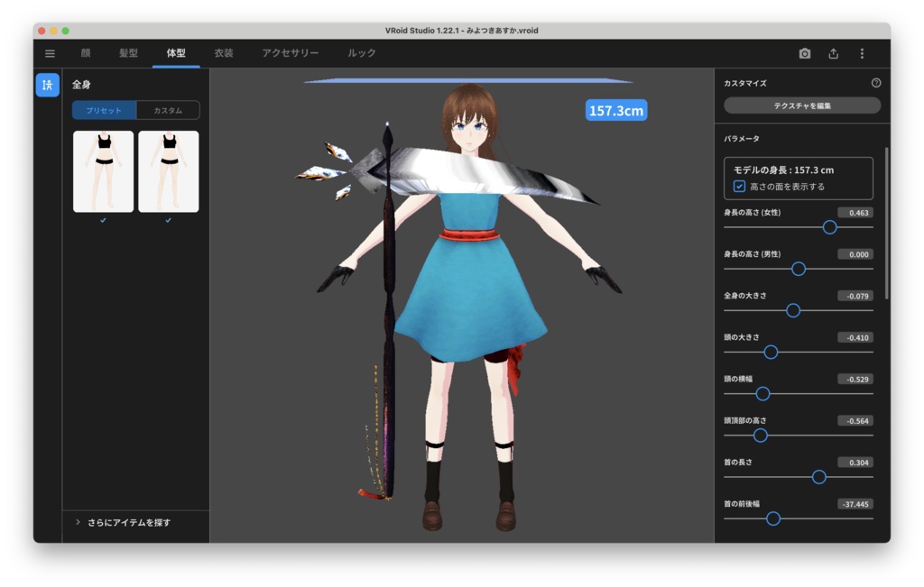Switch to the 髪型 tab
The image size is (924, 587).
(x=128, y=53)
